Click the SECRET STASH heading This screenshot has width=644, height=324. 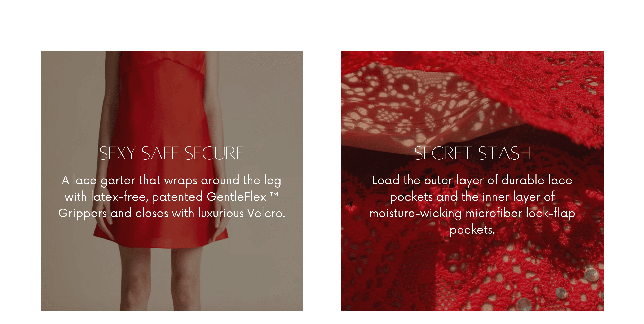click(x=472, y=153)
